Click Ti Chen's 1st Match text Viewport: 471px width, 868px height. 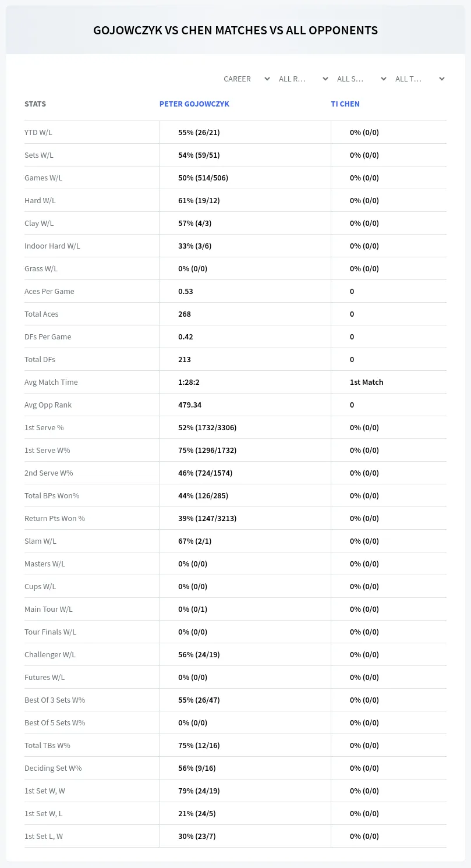coord(366,382)
